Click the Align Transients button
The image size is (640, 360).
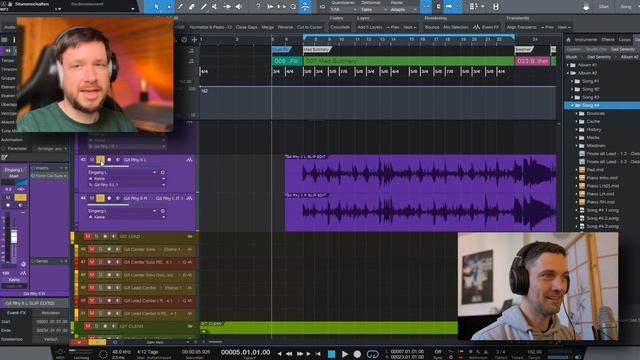pos(522,27)
